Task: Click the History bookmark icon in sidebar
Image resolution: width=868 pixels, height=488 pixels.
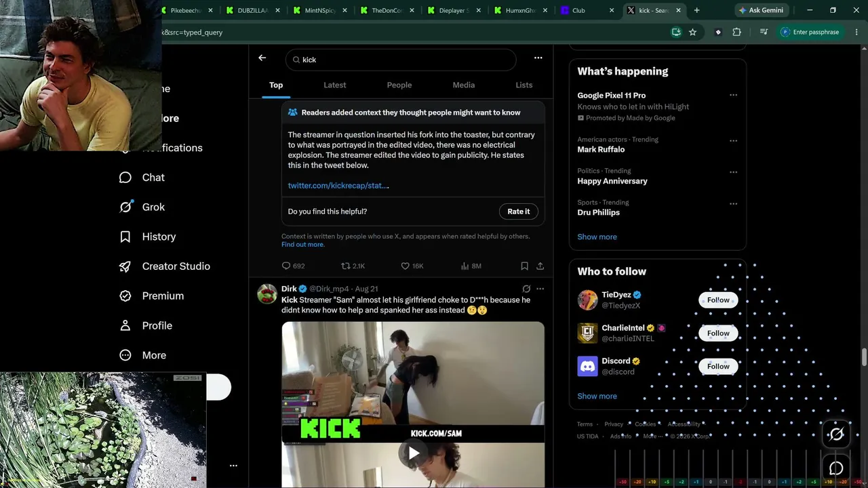Action: [x=125, y=237]
